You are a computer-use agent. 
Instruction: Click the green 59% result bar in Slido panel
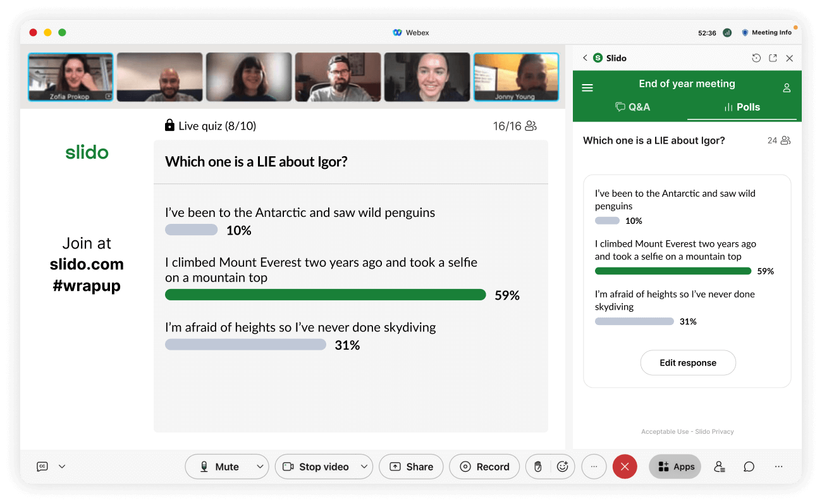point(673,271)
